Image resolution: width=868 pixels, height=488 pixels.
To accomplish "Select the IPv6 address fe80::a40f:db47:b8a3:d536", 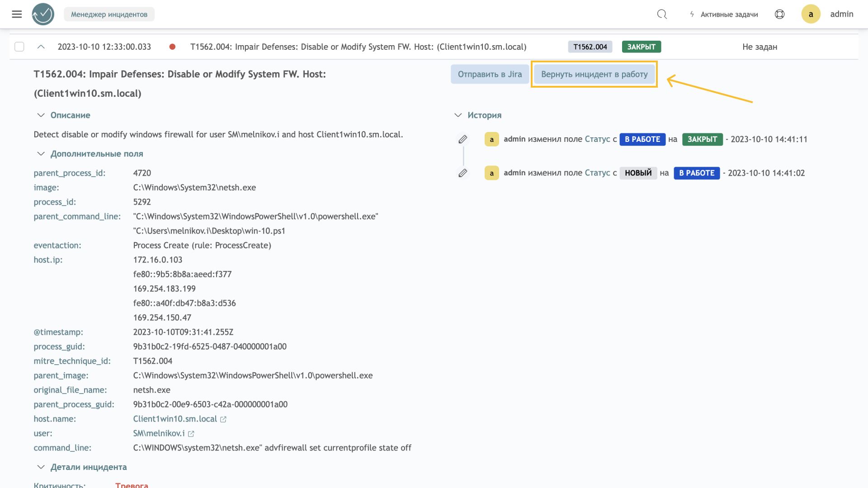I will point(184,303).
